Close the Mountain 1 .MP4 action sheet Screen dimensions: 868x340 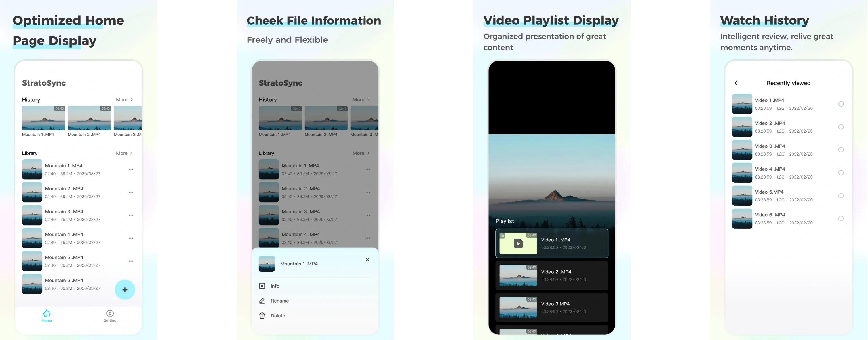367,260
